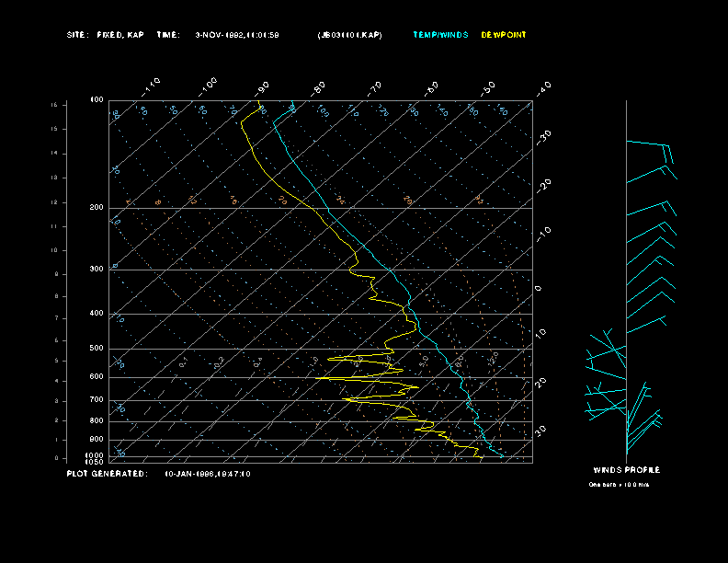
Task: Click the topmost wind barb in winds profile
Action: tap(650, 152)
